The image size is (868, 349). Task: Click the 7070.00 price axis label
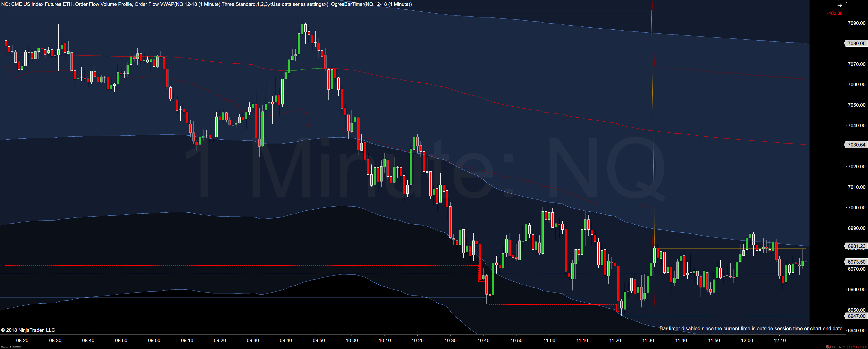856,64
